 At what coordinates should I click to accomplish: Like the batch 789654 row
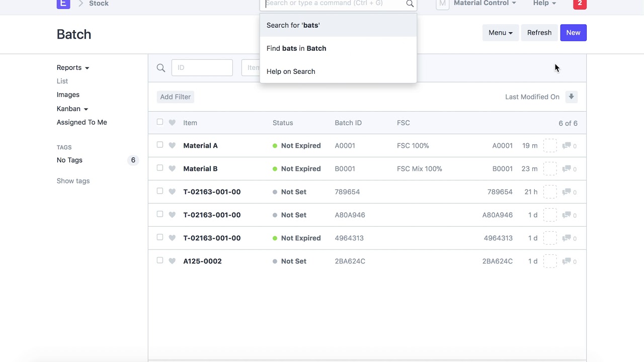pyautogui.click(x=172, y=192)
